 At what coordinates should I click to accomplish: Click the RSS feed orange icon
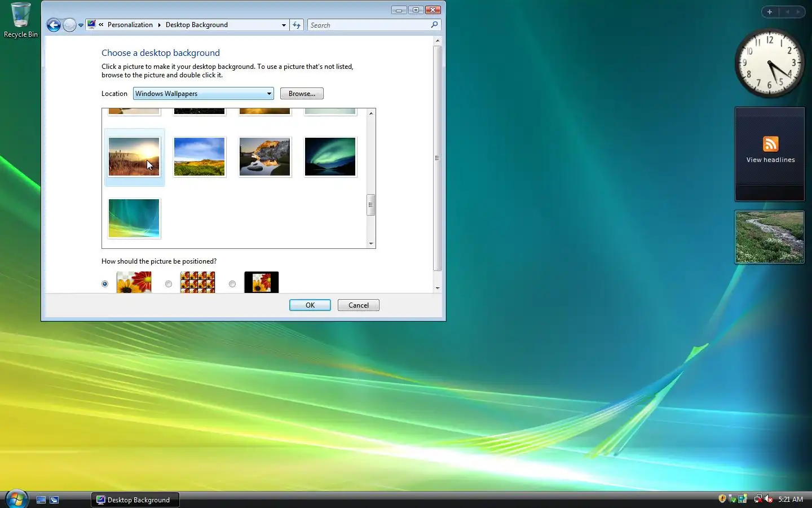[x=771, y=144]
